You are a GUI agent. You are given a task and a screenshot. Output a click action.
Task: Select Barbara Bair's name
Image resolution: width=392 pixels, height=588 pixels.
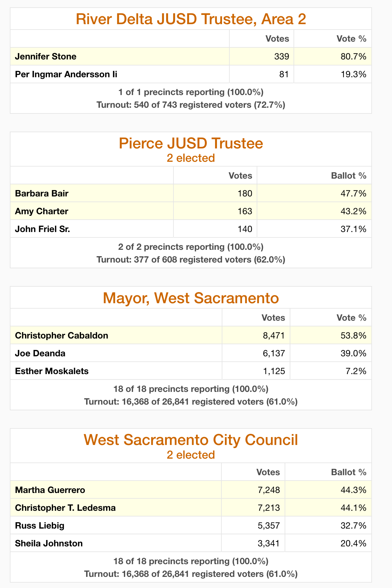pos(42,193)
